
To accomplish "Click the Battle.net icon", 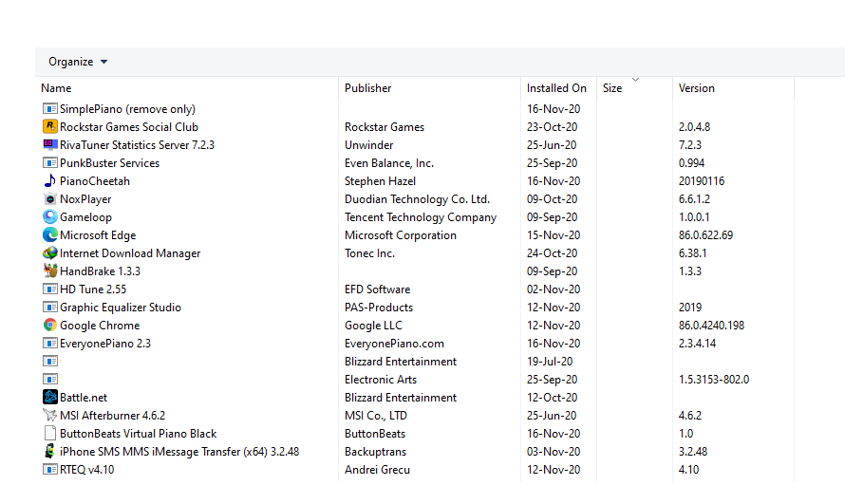I will pos(50,398).
